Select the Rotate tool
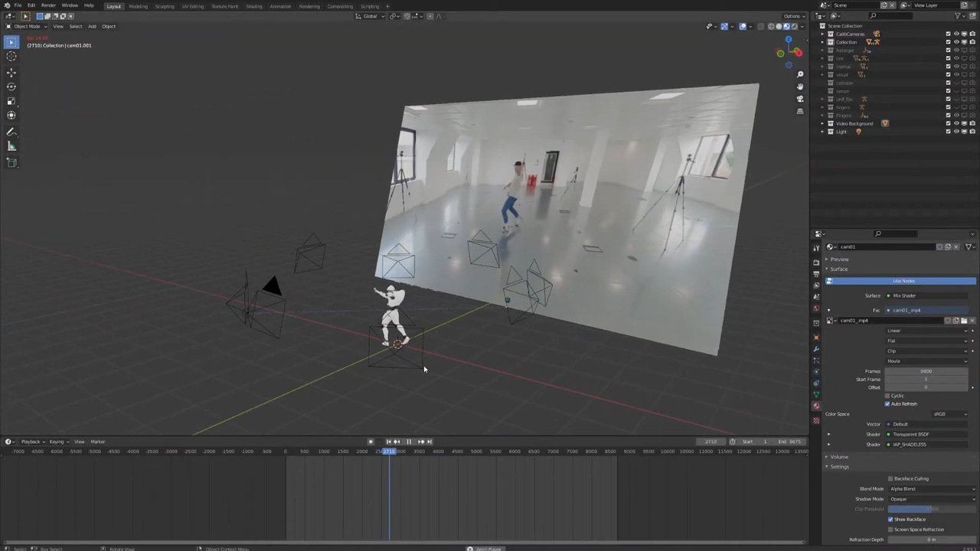 [x=11, y=86]
